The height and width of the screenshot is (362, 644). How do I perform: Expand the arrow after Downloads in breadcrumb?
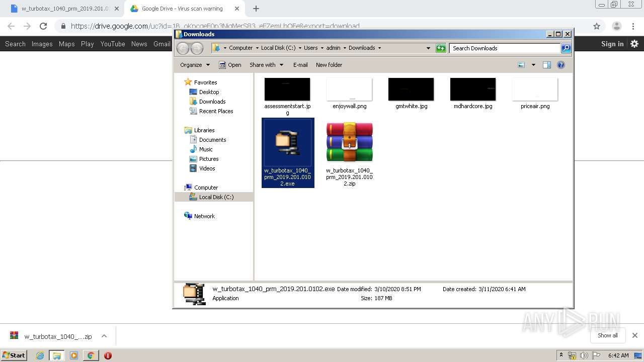coord(379,48)
